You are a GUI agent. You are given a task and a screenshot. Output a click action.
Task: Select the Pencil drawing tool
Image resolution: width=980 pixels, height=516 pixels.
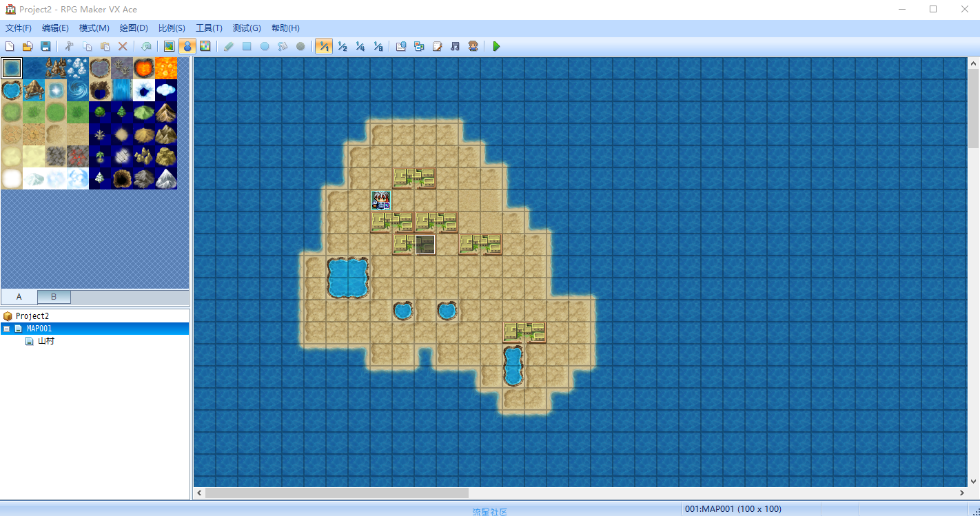[229, 46]
